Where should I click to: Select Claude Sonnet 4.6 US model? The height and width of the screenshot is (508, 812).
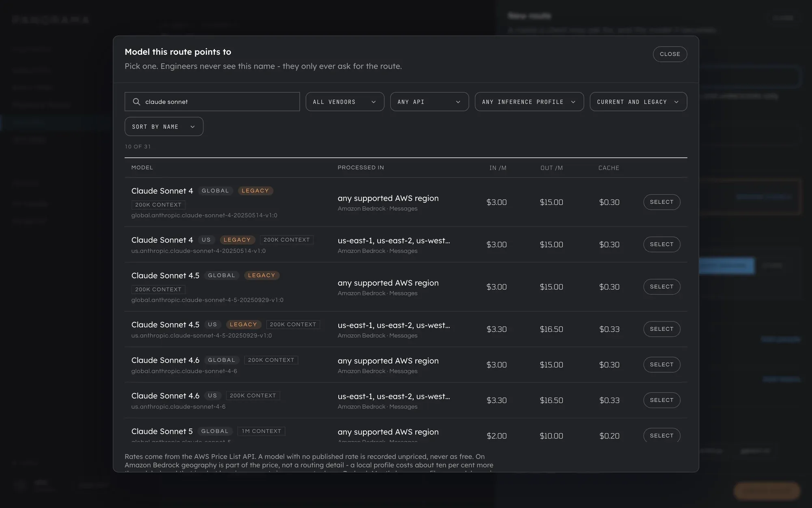[662, 400]
